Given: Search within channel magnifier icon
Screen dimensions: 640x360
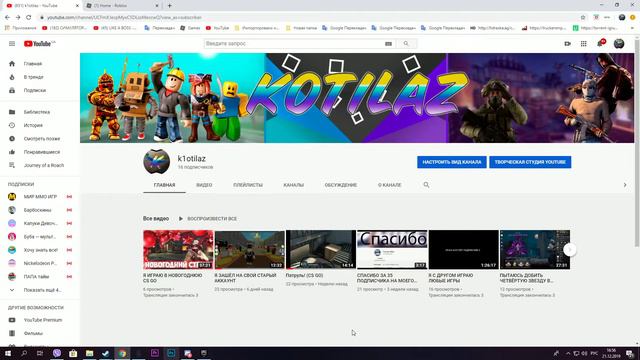Looking at the screenshot, I should pyautogui.click(x=426, y=185).
